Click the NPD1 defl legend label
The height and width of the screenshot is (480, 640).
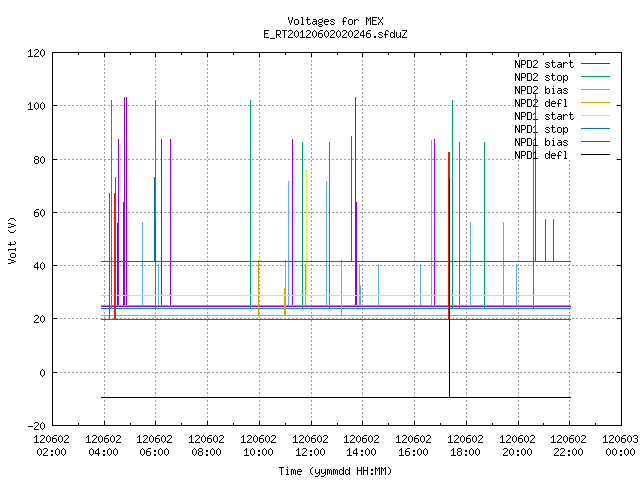[541, 156]
